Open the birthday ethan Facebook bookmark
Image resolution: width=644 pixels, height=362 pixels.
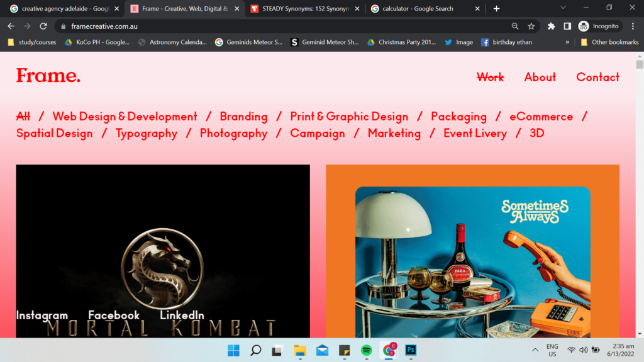point(506,42)
